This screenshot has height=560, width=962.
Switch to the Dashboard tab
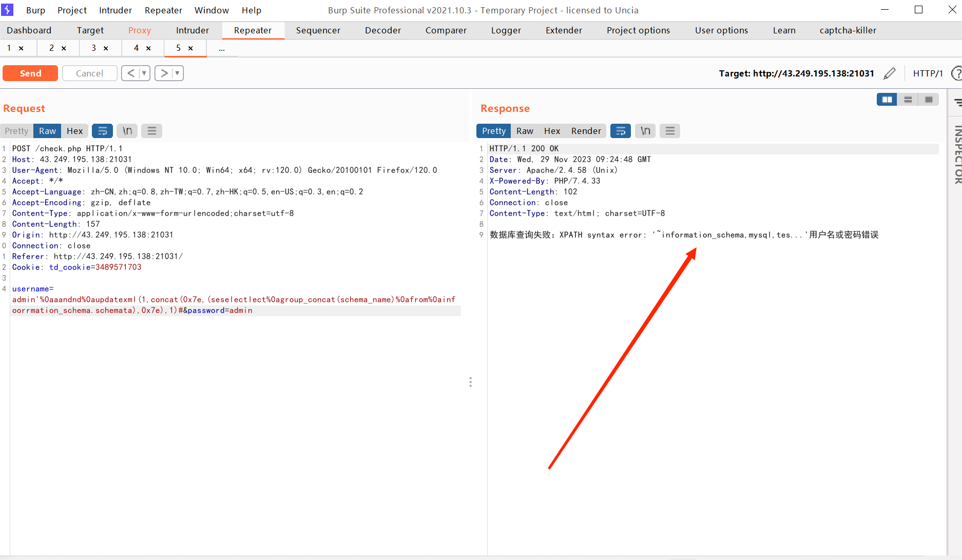tap(29, 30)
